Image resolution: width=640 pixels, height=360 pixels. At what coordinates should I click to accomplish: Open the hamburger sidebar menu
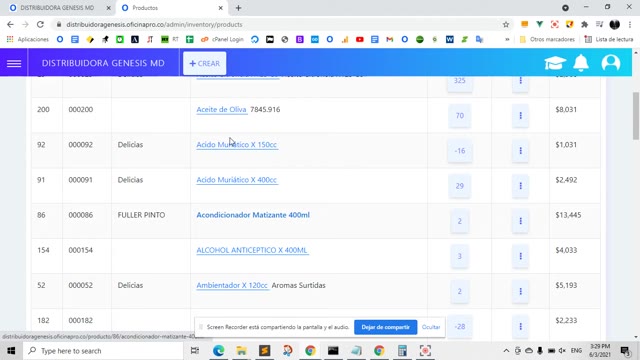click(x=14, y=63)
